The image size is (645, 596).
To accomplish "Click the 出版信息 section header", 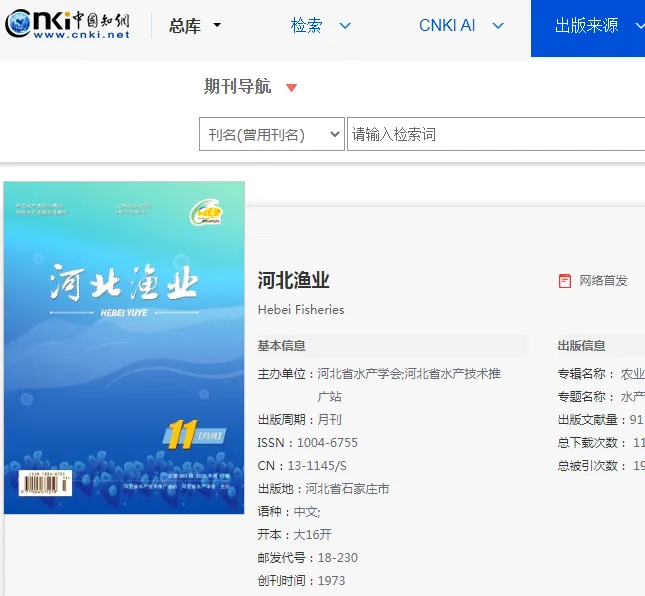I will click(x=581, y=346).
